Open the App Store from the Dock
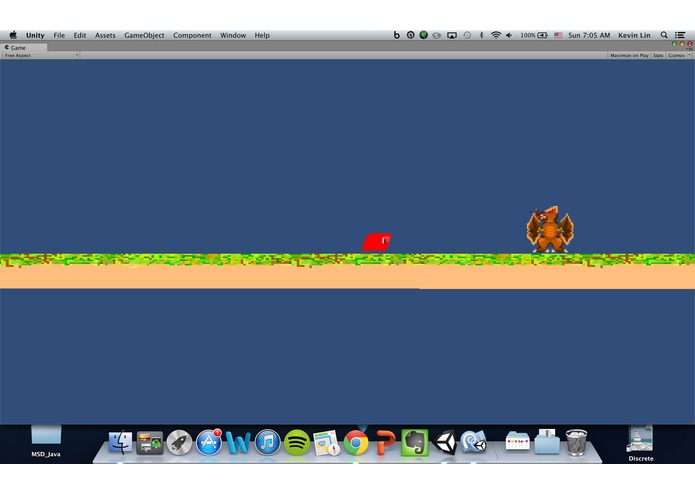 [x=209, y=442]
